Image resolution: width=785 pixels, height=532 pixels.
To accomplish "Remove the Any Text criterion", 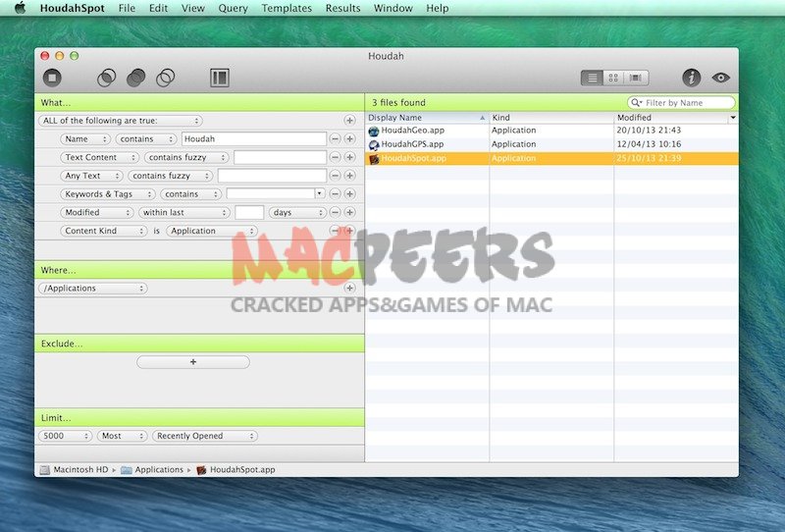I will click(x=335, y=176).
